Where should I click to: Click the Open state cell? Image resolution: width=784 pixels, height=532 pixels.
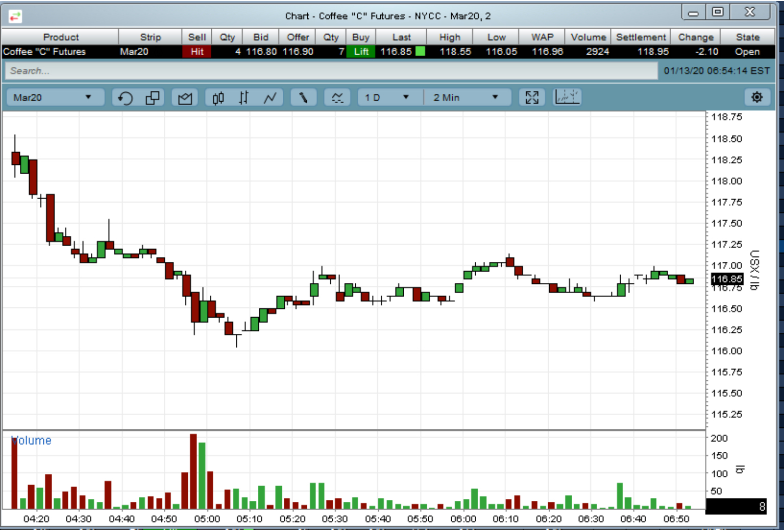pos(747,52)
